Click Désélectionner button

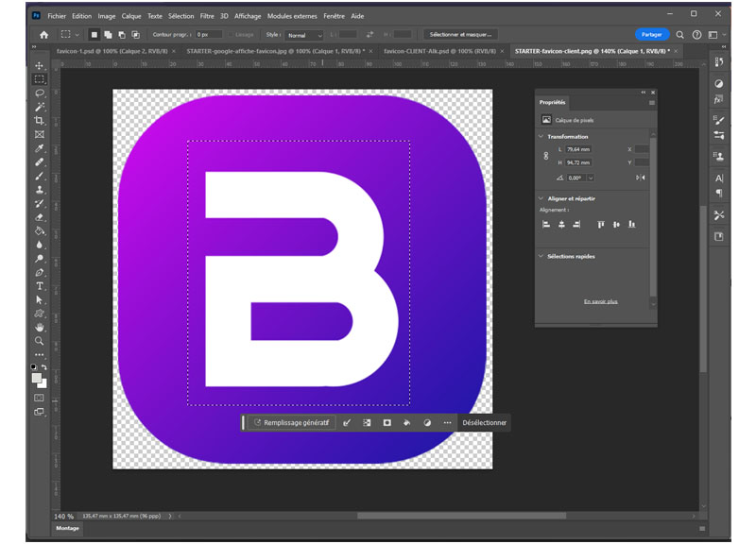484,422
